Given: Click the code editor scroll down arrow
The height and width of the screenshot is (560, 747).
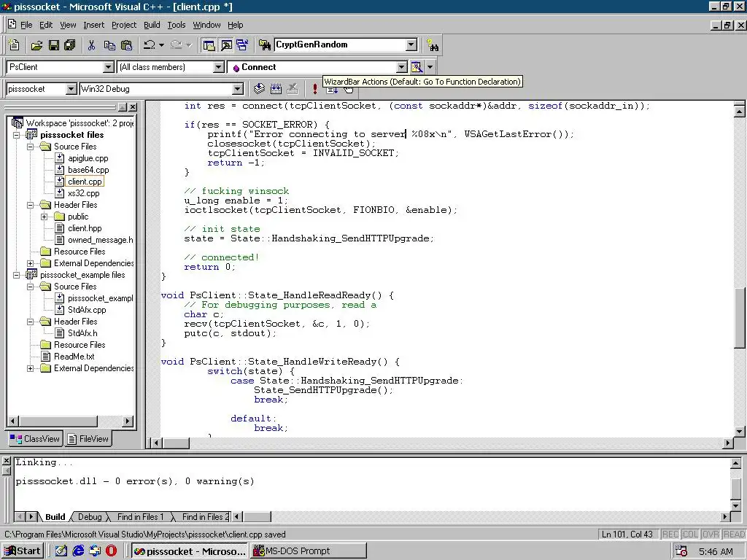Looking at the screenshot, I should click(x=739, y=432).
